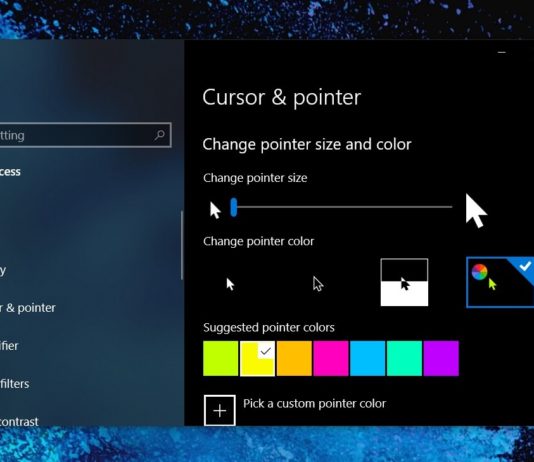Choose the lime green pointer color

[221, 359]
